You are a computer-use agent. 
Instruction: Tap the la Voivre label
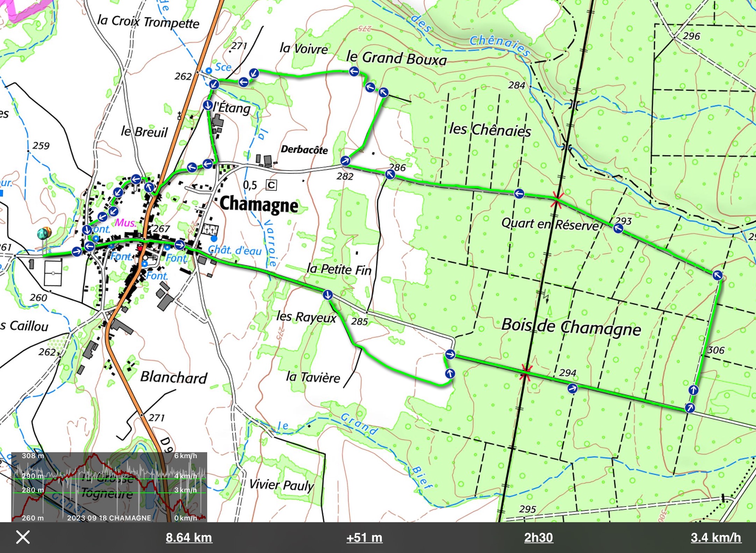pyautogui.click(x=304, y=48)
